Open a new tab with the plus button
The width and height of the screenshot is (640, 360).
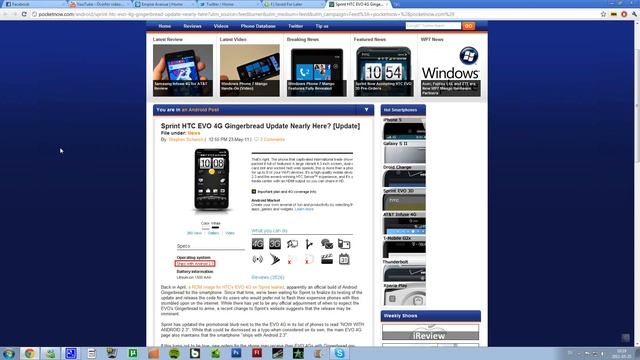pyautogui.click(x=396, y=4)
